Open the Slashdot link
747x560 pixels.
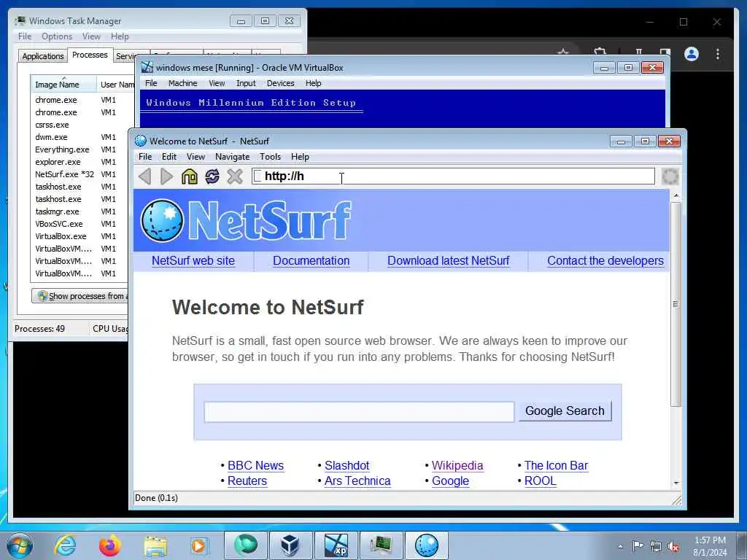pyautogui.click(x=347, y=465)
